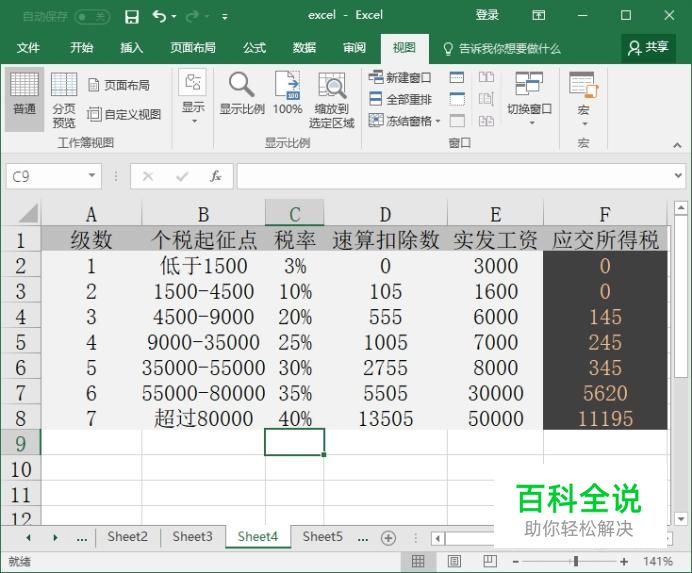
Task: Switch to the 插入 ribbon tab
Action: [132, 48]
